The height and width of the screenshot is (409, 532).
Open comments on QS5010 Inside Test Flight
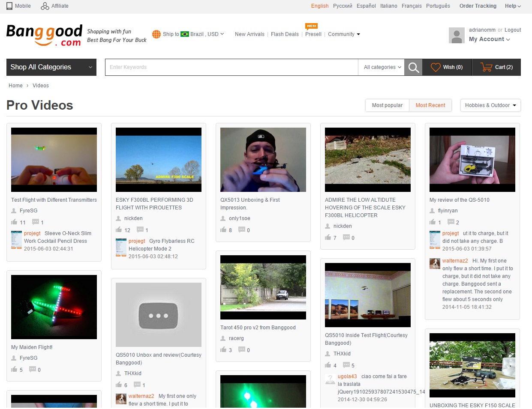point(346,365)
